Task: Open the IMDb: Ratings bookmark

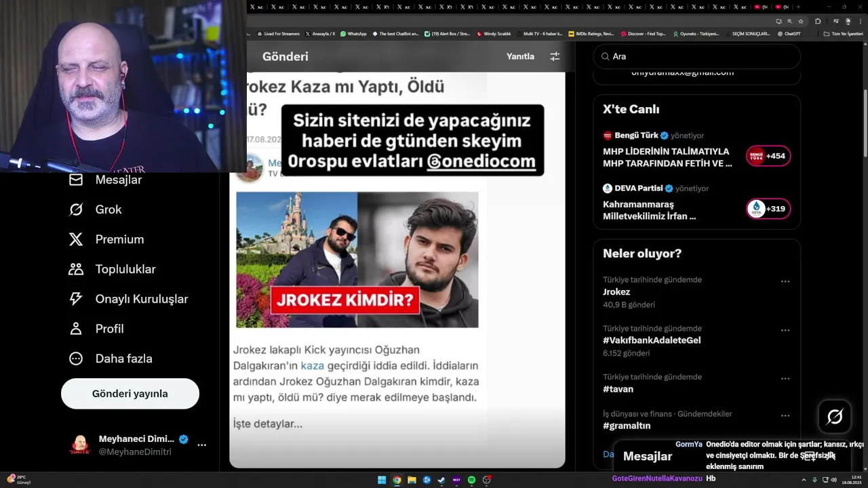Action: 591,33
